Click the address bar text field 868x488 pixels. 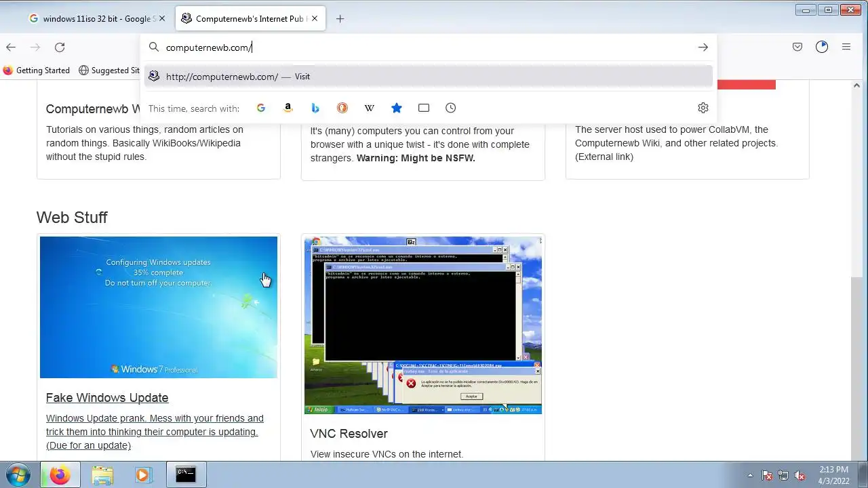(427, 47)
